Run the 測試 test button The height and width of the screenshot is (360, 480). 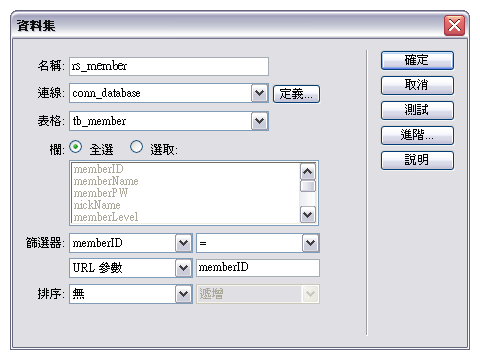(x=417, y=111)
